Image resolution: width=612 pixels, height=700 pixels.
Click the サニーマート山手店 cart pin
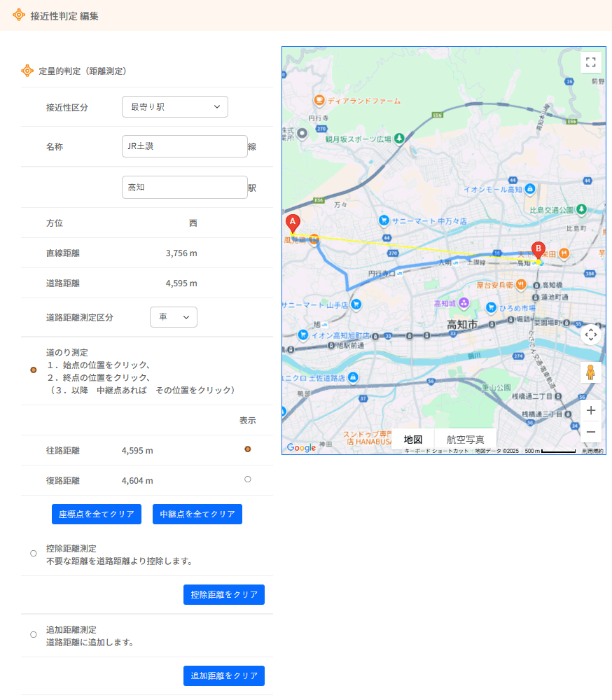(x=356, y=304)
